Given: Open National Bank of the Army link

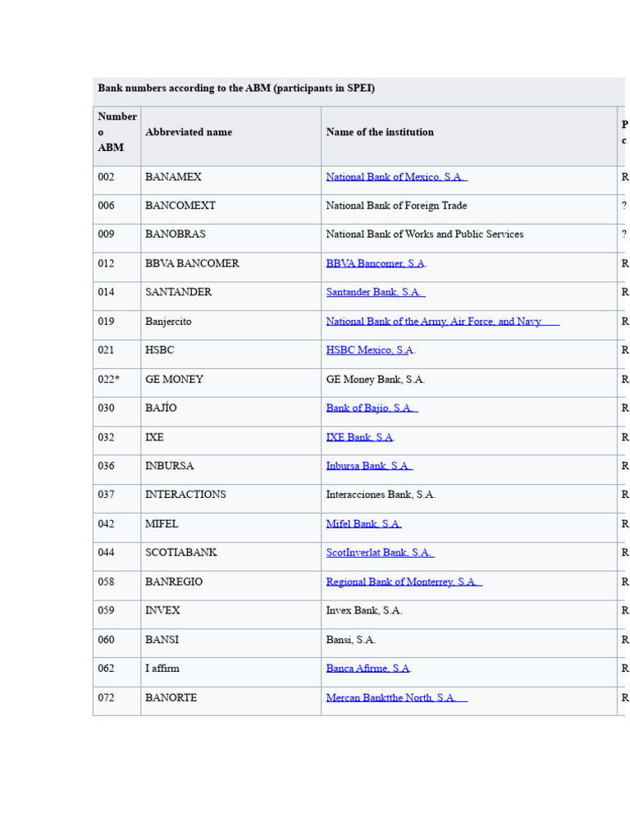Looking at the screenshot, I should click(x=442, y=322).
